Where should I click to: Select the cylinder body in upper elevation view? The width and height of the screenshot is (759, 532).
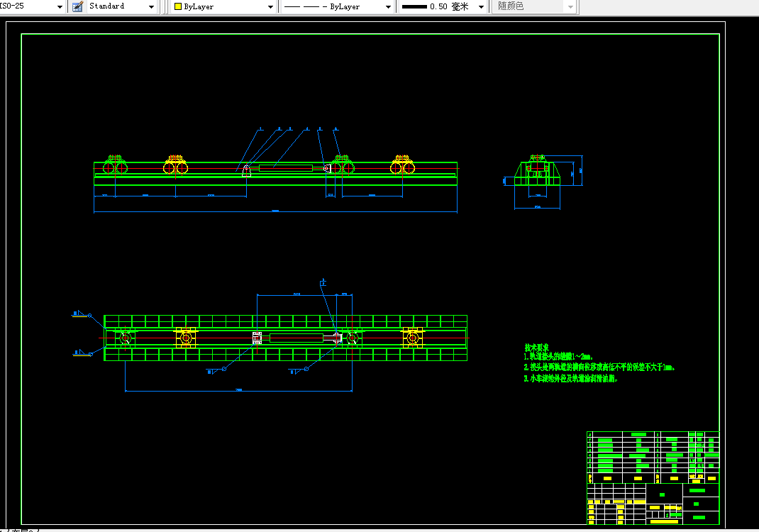(x=286, y=168)
